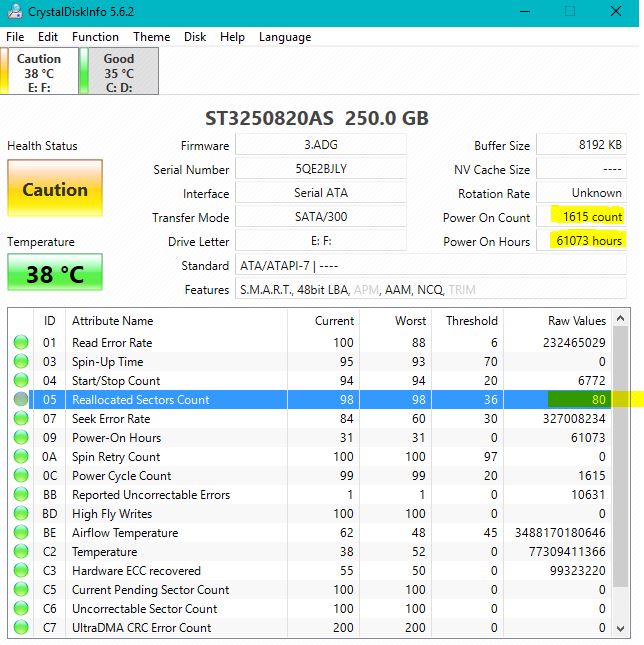Open the File menu
This screenshot has width=644, height=645.
[15, 37]
